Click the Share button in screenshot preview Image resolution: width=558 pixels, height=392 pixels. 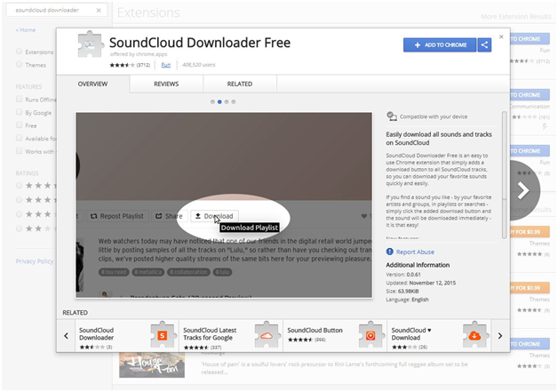tap(169, 216)
